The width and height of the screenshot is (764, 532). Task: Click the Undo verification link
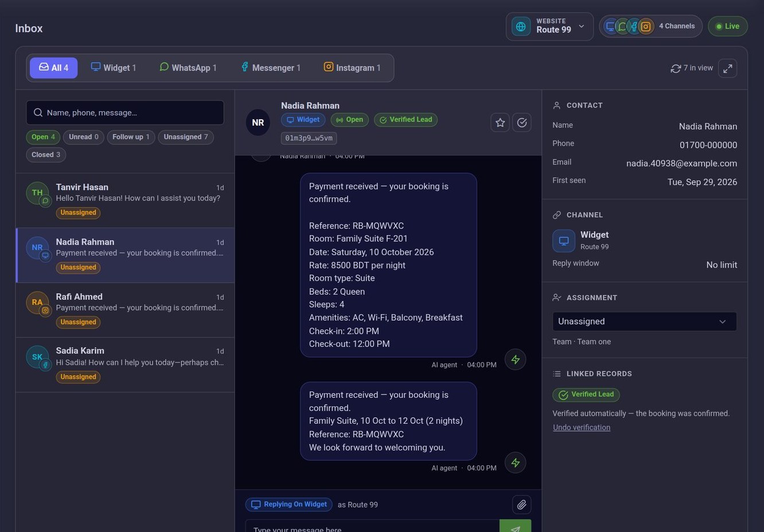pyautogui.click(x=582, y=428)
